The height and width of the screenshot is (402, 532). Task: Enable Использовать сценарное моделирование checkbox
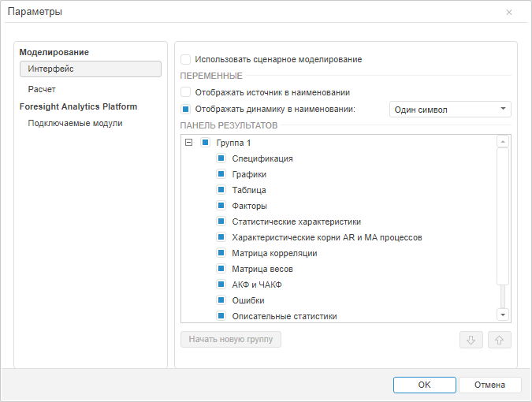click(x=186, y=59)
